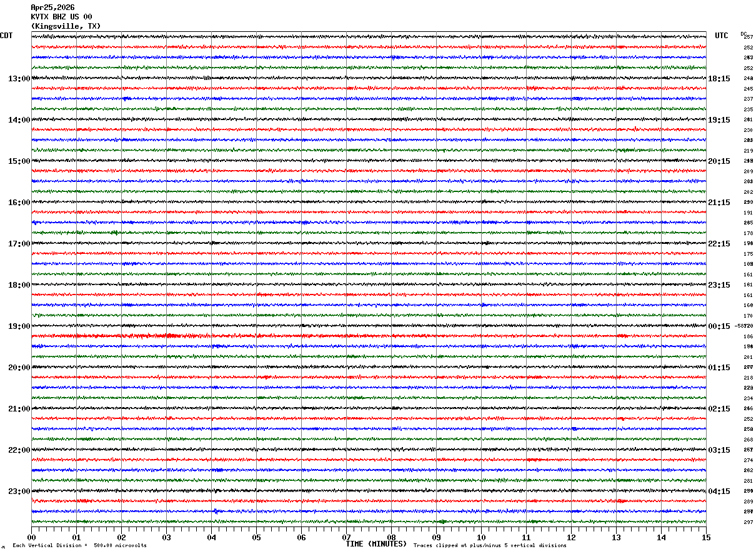Select the 22:00 CDT row label
The height and width of the screenshot is (554, 756).
[19, 450]
